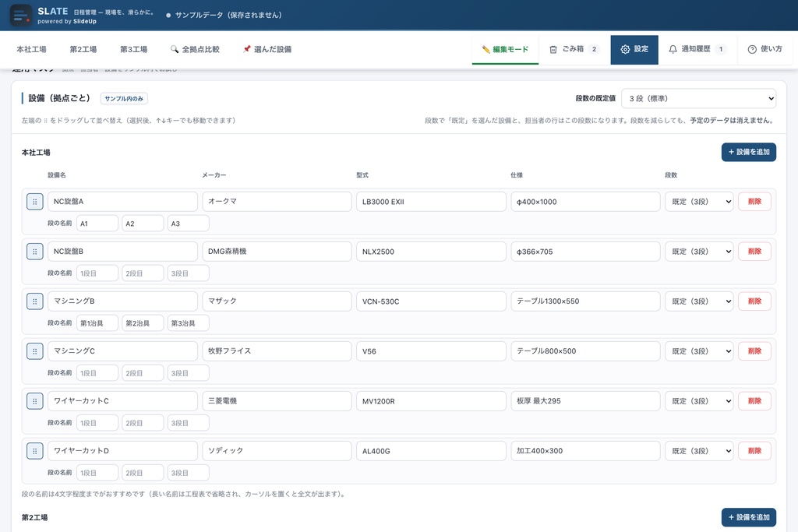This screenshot has width=798, height=532.
Task: Click the pin icon beside 選んだ設備
Action: (x=247, y=49)
